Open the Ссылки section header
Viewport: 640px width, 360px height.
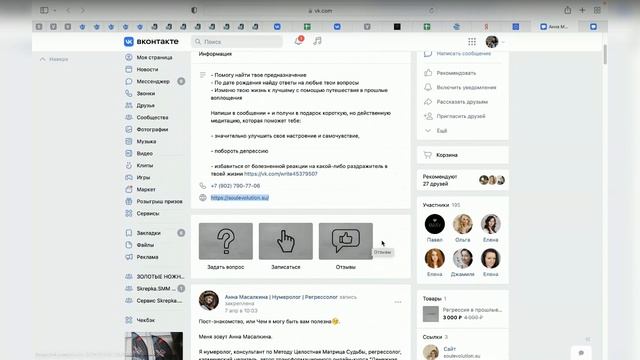pyautogui.click(x=435, y=337)
